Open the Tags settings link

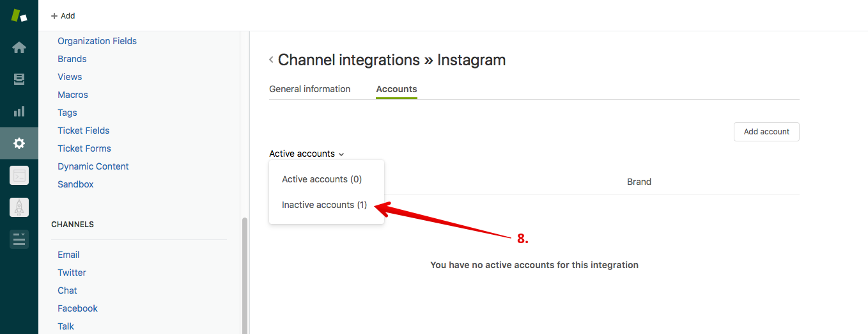67,113
